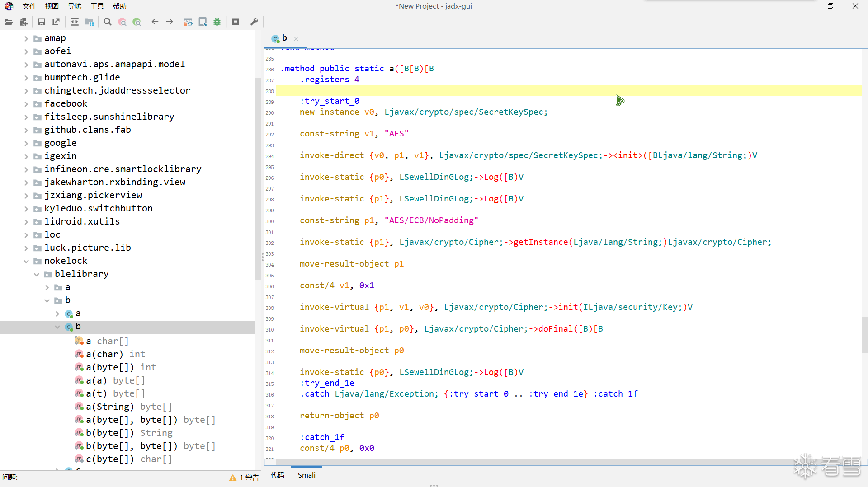Click the add files toolbar icon

[x=24, y=22]
